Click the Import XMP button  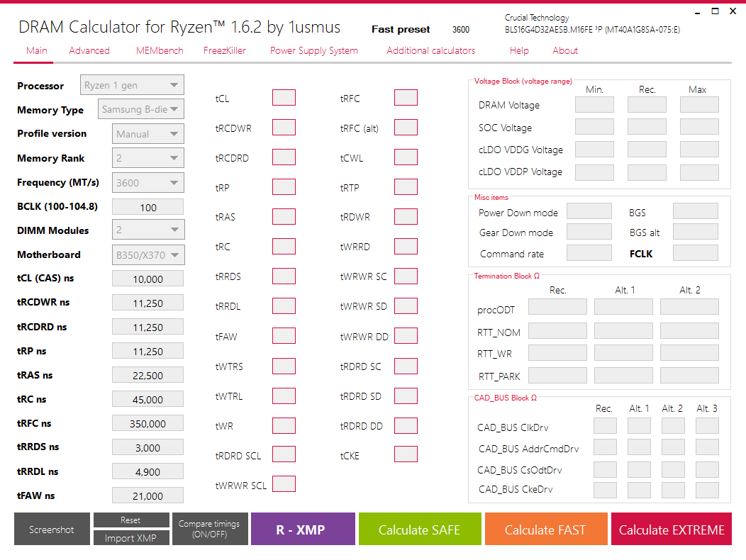click(131, 538)
